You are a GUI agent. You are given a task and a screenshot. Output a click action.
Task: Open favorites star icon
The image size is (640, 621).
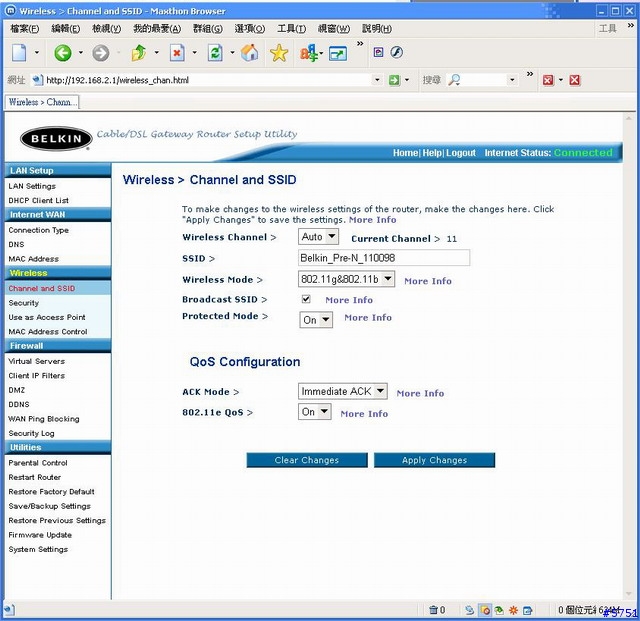(279, 53)
